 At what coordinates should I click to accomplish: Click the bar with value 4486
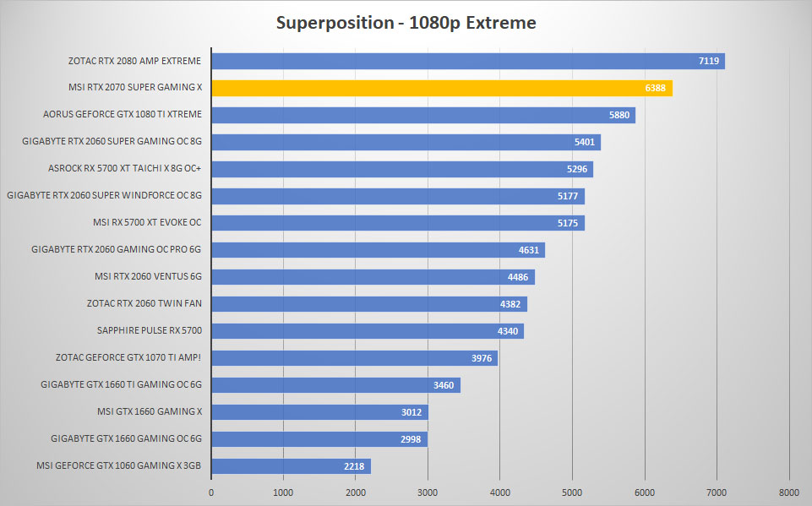373,277
